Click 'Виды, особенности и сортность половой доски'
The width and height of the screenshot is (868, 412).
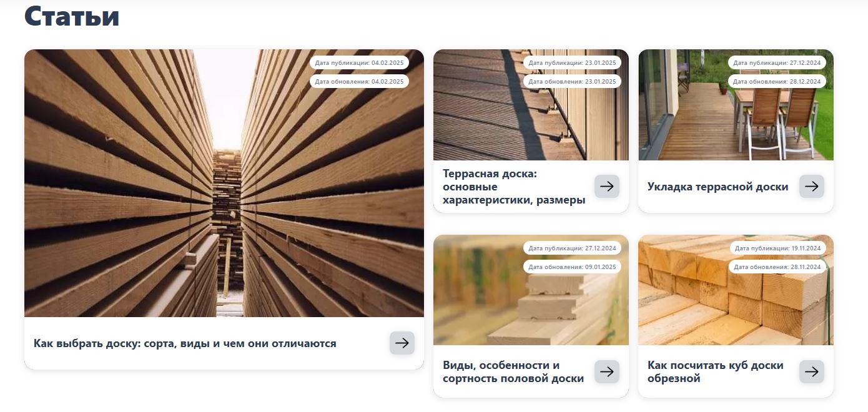click(x=513, y=372)
